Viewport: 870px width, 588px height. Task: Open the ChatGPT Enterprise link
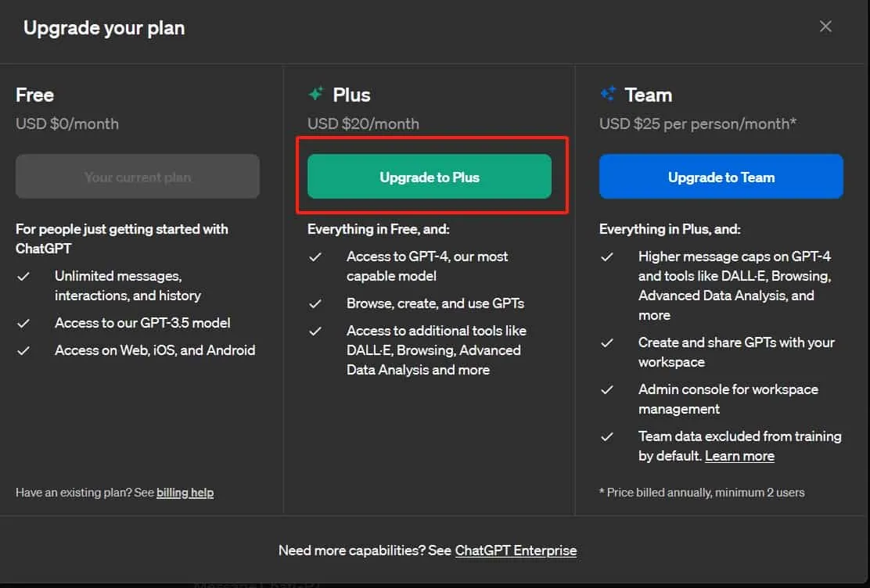click(516, 550)
